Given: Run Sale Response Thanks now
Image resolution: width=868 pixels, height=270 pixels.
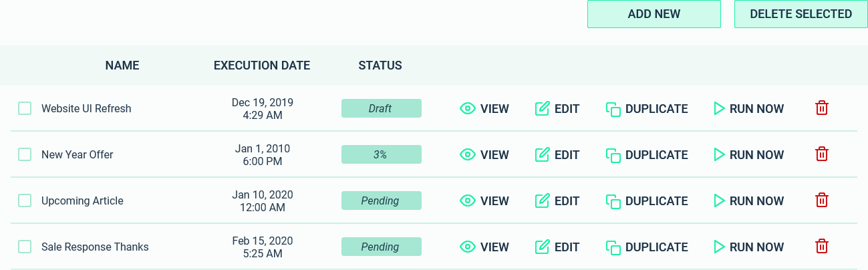Looking at the screenshot, I should pyautogui.click(x=748, y=247).
